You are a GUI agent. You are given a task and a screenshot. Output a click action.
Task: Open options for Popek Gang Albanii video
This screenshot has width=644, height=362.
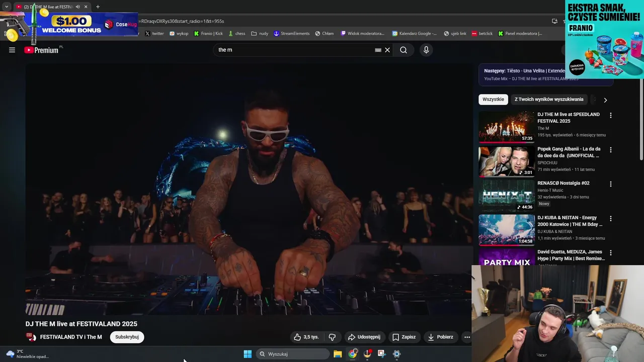[611, 150]
